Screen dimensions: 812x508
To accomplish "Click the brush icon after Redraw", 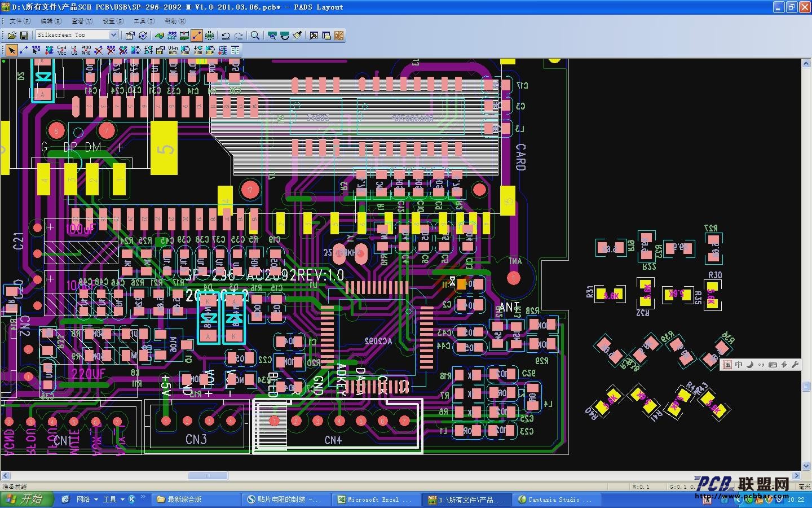I will point(297,35).
